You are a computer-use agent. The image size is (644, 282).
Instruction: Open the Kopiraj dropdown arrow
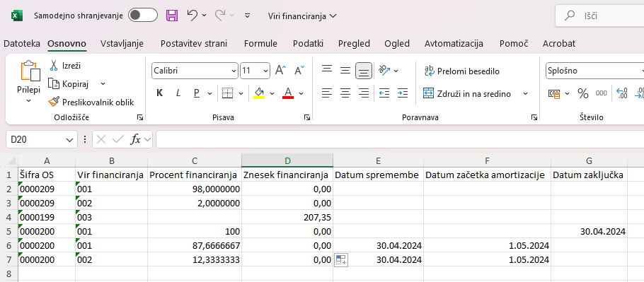click(103, 84)
